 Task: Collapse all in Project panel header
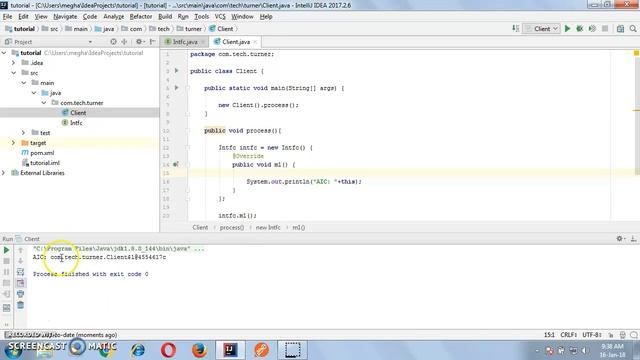pyautogui.click(x=124, y=42)
